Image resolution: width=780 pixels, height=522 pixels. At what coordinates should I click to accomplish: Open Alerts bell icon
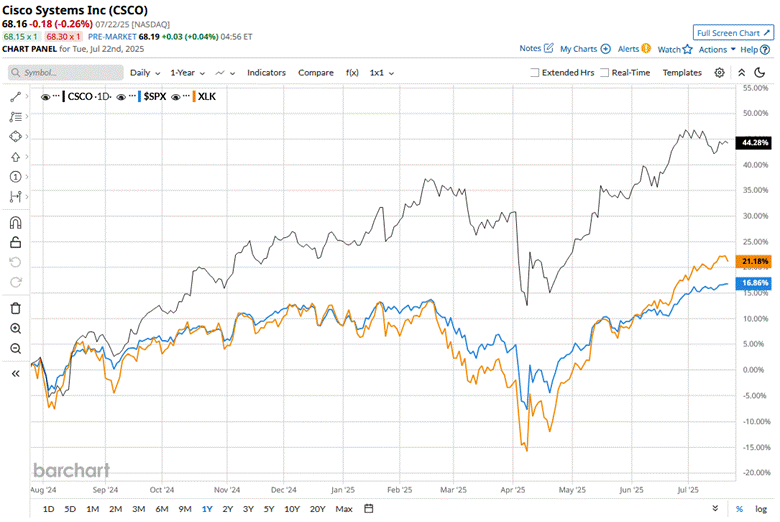(x=646, y=48)
